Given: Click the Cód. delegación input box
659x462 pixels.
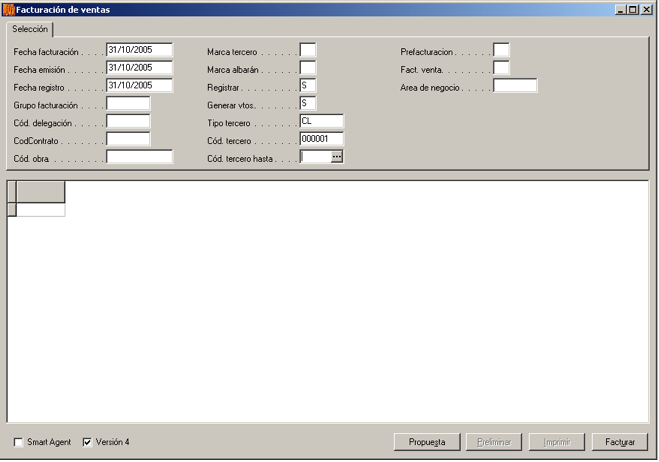Looking at the screenshot, I should [x=128, y=122].
